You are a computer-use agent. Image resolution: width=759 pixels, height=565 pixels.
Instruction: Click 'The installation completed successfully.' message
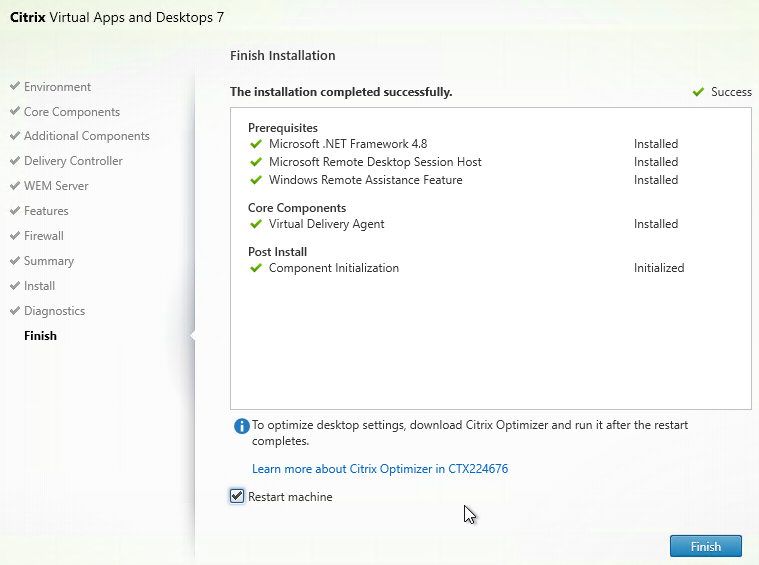pyautogui.click(x=341, y=92)
